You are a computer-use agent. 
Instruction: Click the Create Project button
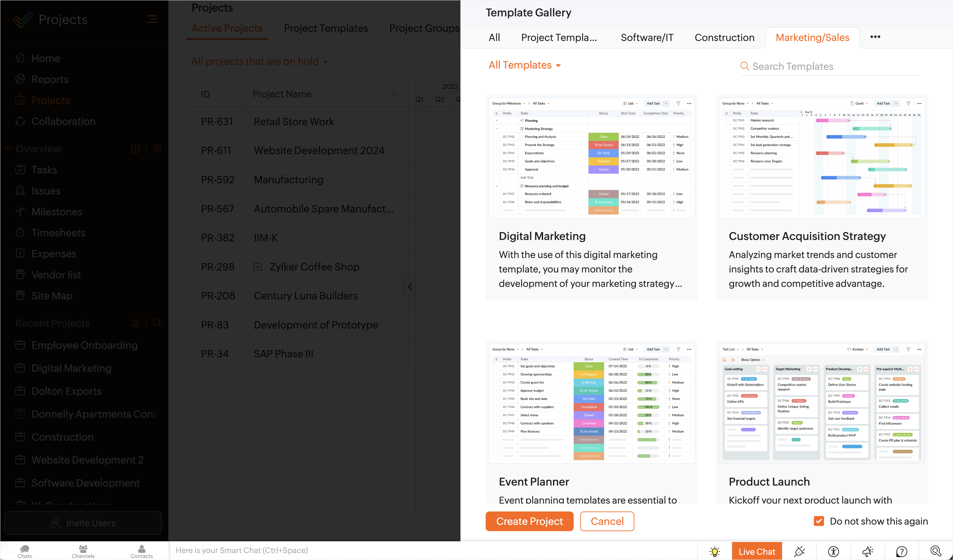pyautogui.click(x=529, y=521)
